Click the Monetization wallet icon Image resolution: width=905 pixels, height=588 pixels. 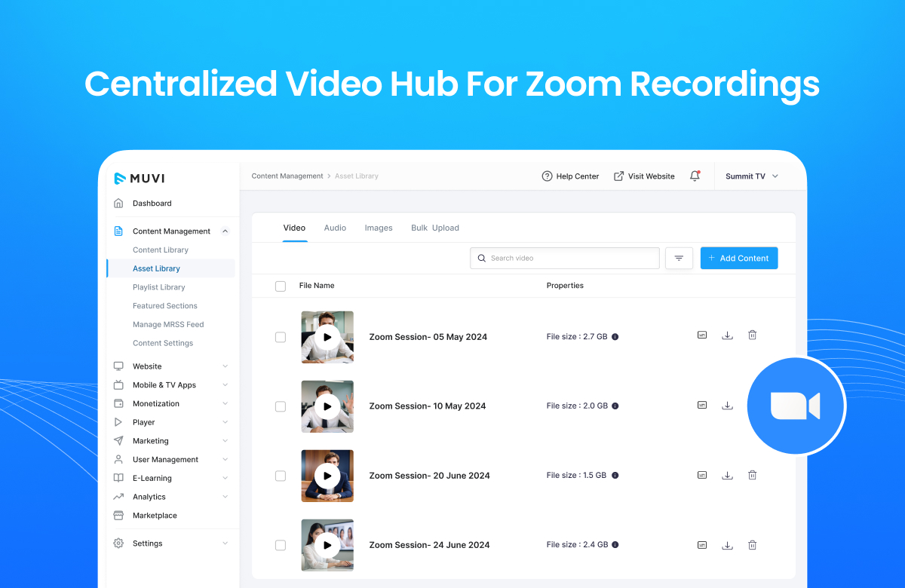(118, 403)
